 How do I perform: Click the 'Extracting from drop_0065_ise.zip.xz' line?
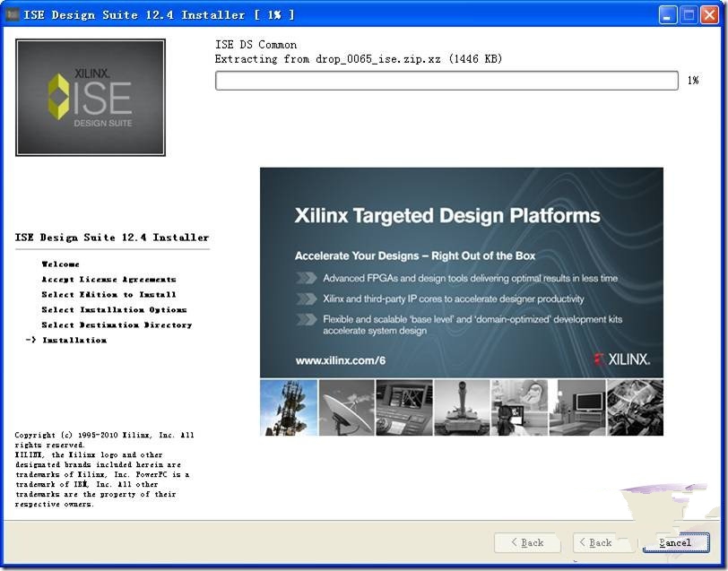point(359,59)
